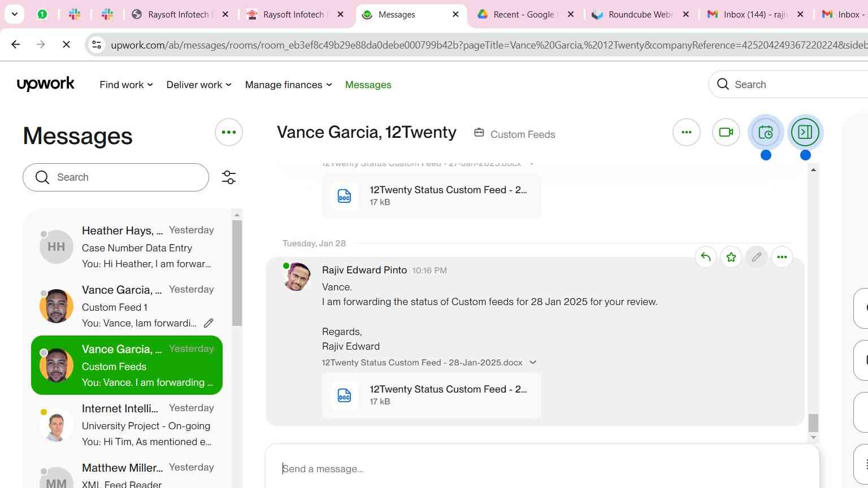Open Internet Intelli... University Project conversation
Viewport: 868px width, 488px height.
tap(127, 425)
